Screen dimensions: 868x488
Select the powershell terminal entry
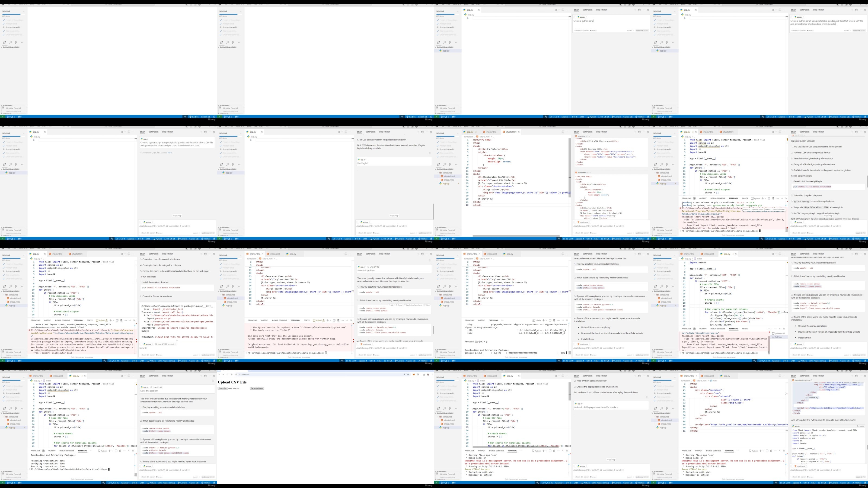[x=779, y=333]
